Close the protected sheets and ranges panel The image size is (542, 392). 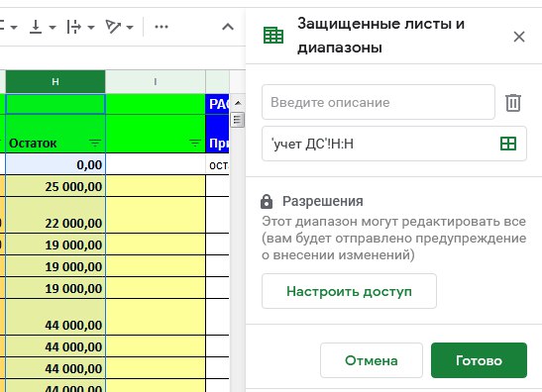519,37
